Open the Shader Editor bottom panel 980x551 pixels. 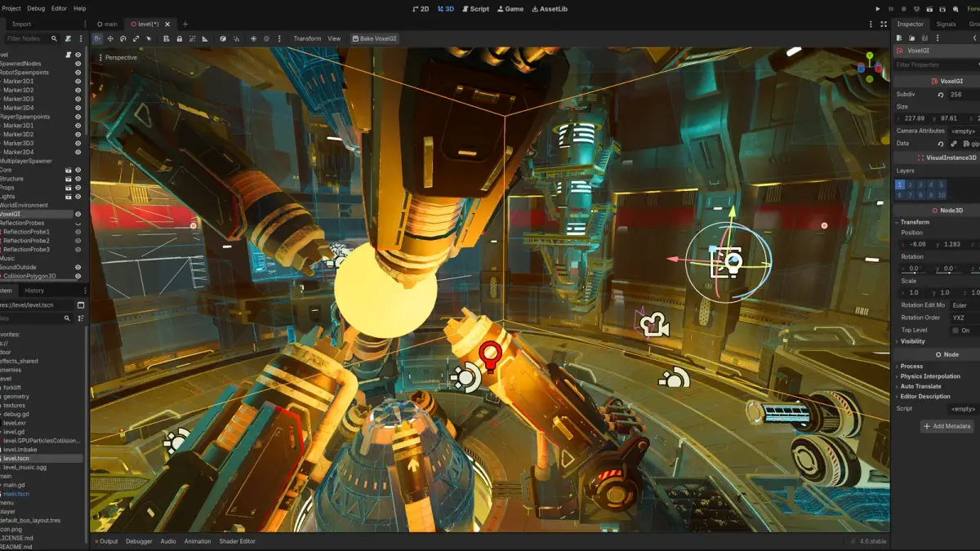pos(236,541)
